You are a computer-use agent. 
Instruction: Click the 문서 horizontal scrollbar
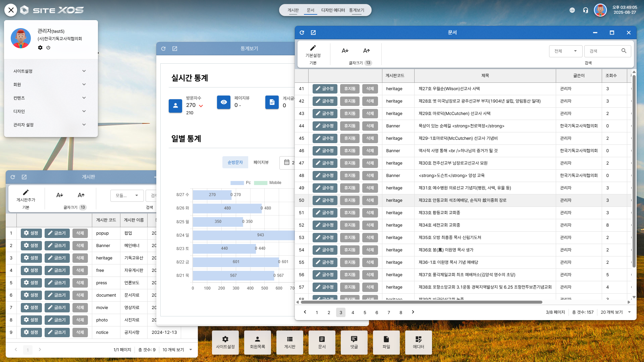tap(421, 302)
